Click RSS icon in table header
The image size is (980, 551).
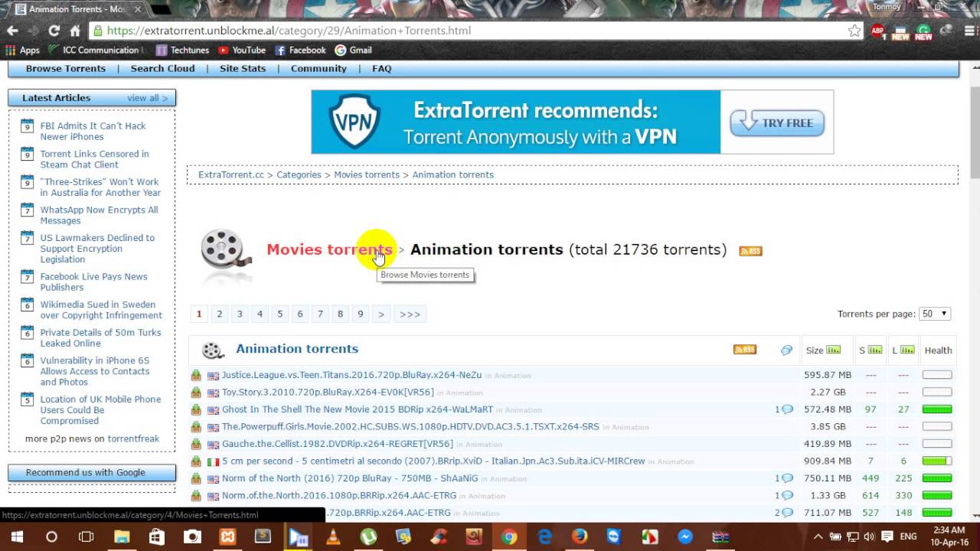pyautogui.click(x=745, y=350)
